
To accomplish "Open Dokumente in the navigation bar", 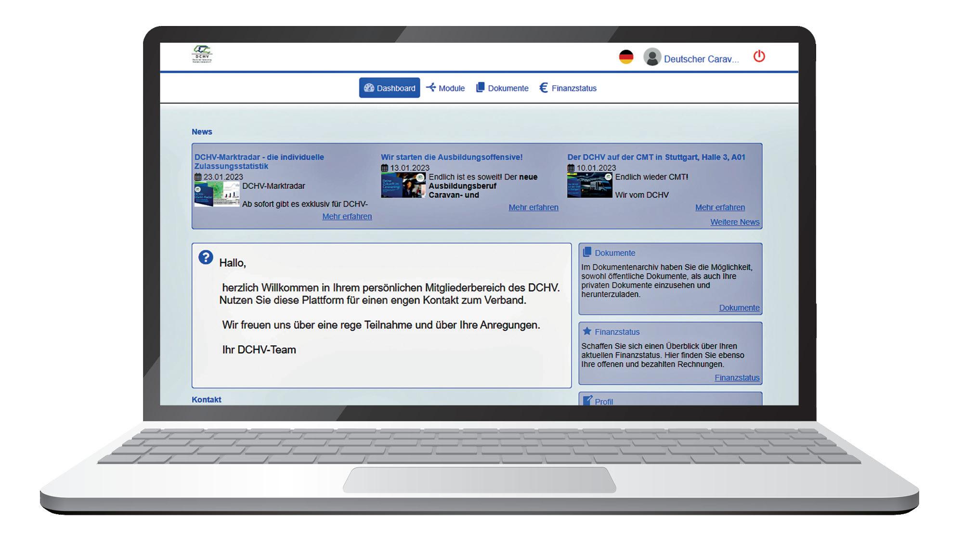I will coord(502,88).
